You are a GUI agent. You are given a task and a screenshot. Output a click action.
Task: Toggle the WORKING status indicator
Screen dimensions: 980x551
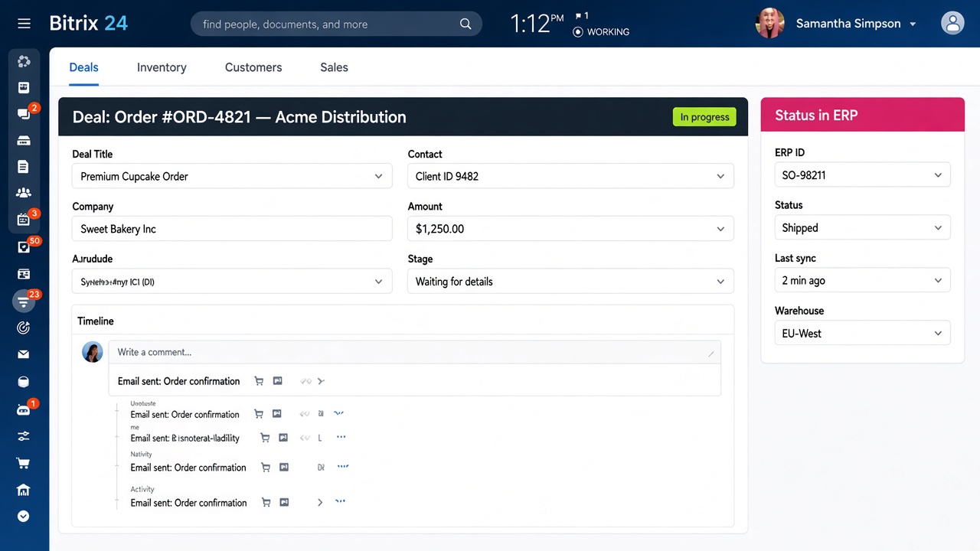click(601, 31)
